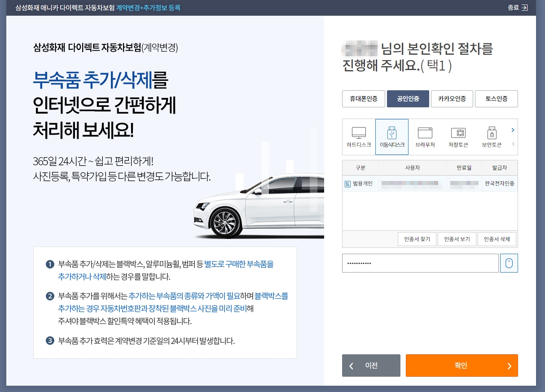This screenshot has width=545, height=392.
Task: Focus the certificate password input field
Action: coord(420,263)
